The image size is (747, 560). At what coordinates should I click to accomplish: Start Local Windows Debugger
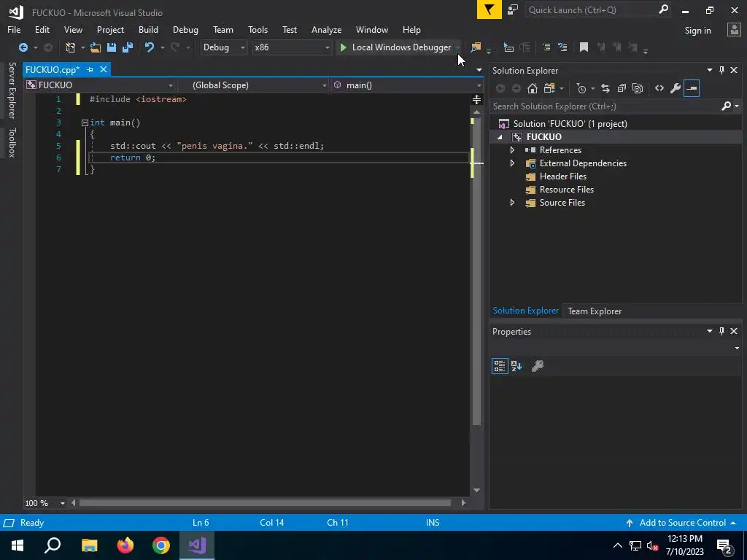(x=395, y=47)
